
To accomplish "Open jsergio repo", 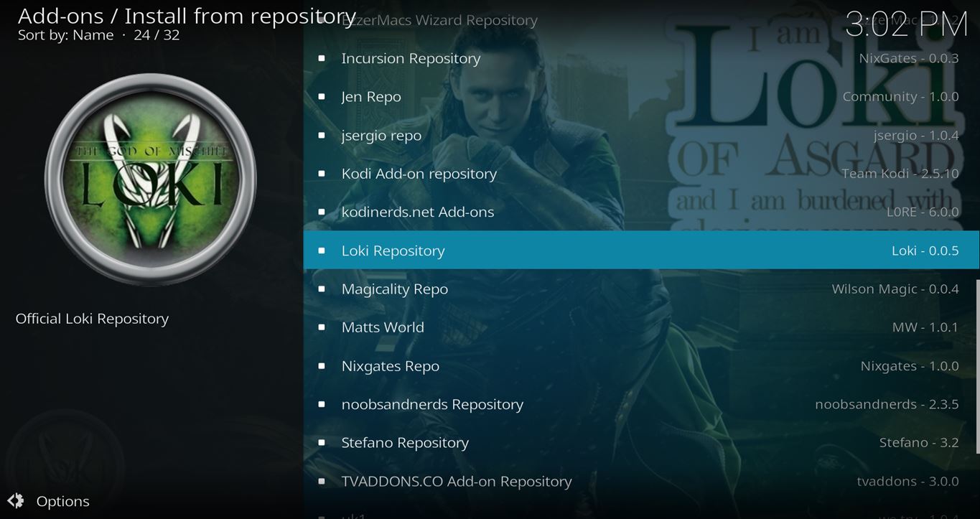I will pos(381,136).
